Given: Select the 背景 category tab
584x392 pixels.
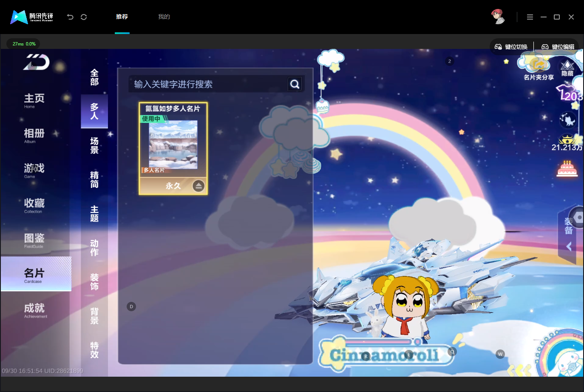Looking at the screenshot, I should tap(94, 316).
